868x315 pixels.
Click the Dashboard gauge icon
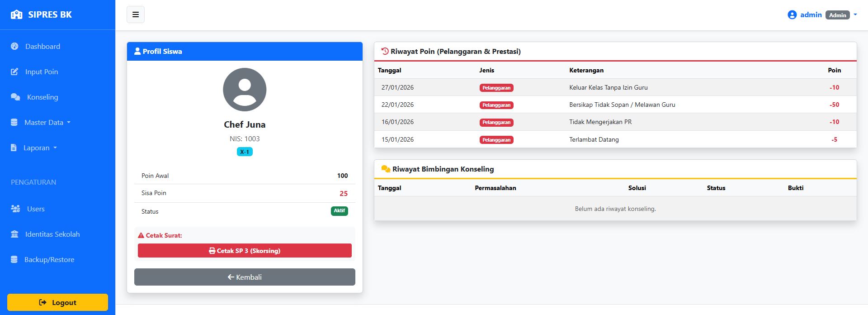click(14, 46)
